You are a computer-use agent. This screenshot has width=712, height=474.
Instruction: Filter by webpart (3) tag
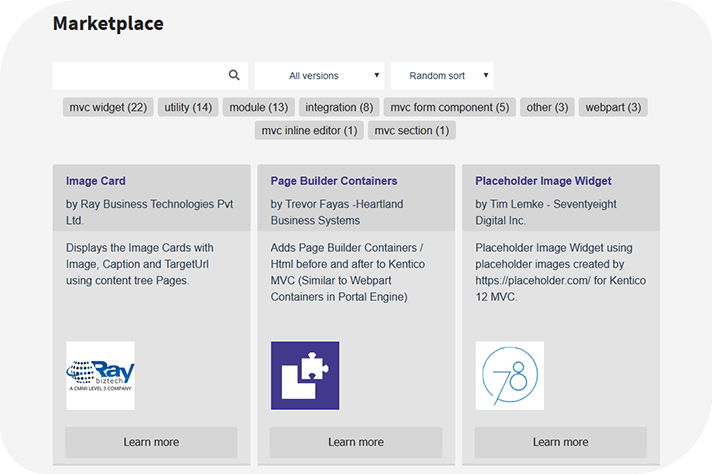point(613,107)
